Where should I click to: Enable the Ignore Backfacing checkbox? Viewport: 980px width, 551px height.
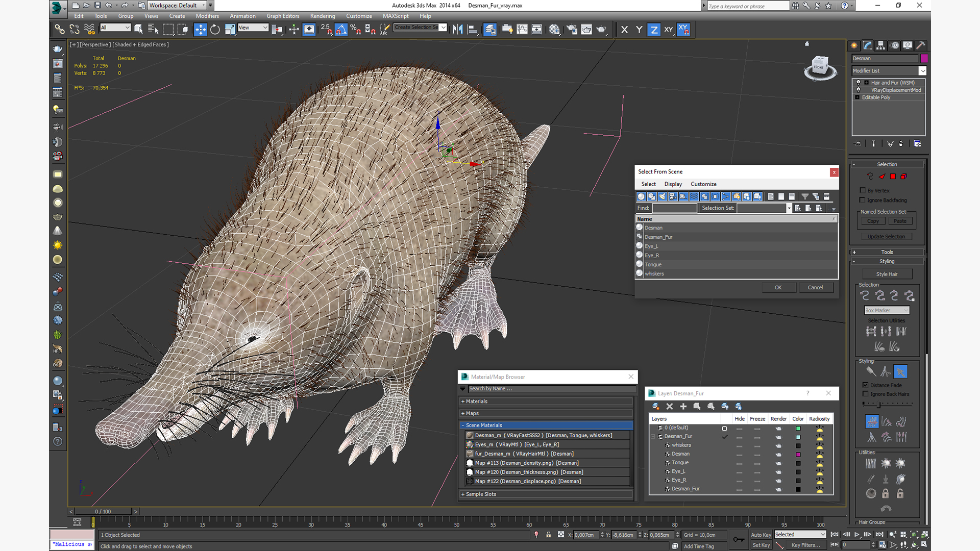pyautogui.click(x=863, y=200)
